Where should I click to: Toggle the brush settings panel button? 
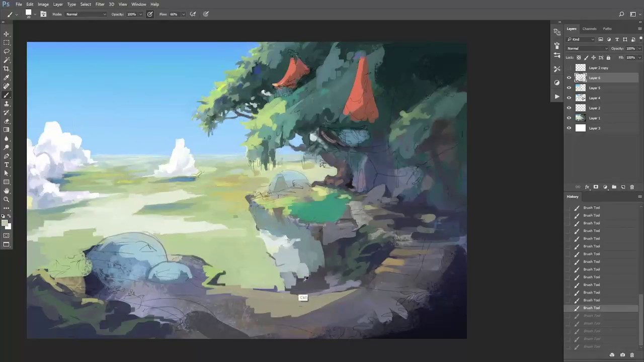[43, 14]
